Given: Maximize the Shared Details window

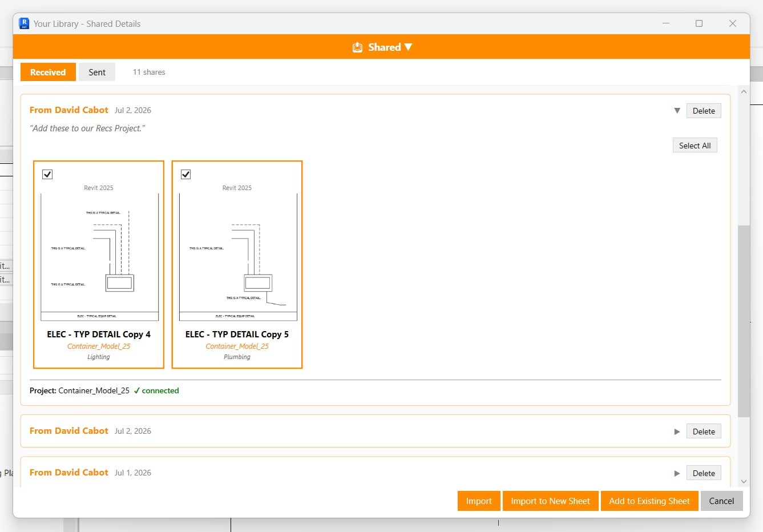Looking at the screenshot, I should (x=699, y=23).
